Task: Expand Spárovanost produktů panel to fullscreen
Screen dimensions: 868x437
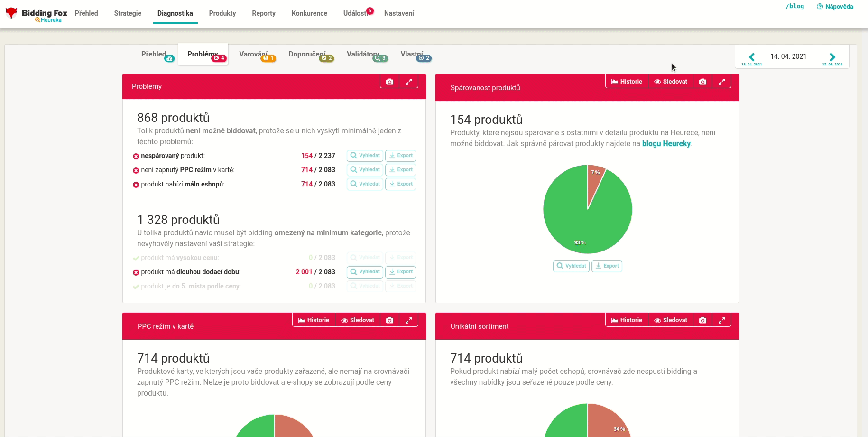Action: 721,82
